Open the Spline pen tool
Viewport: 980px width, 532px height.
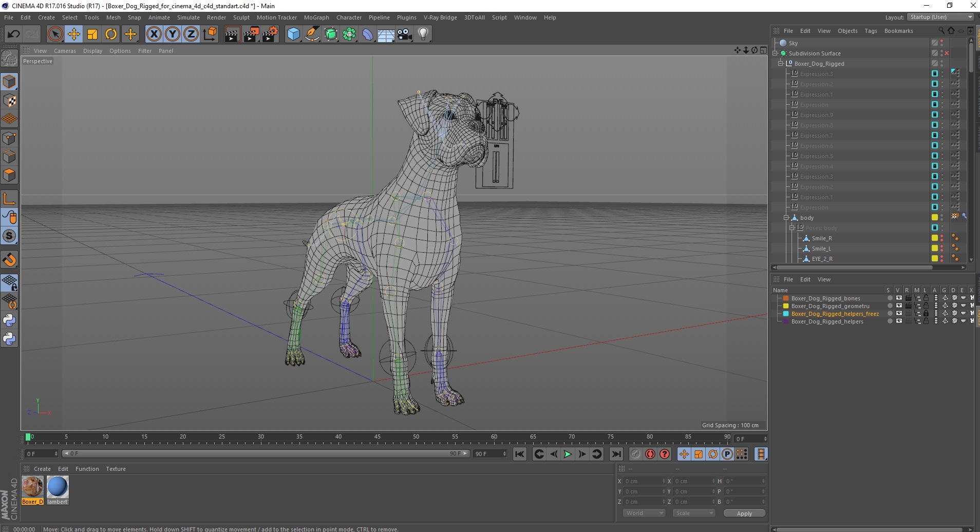coord(312,34)
